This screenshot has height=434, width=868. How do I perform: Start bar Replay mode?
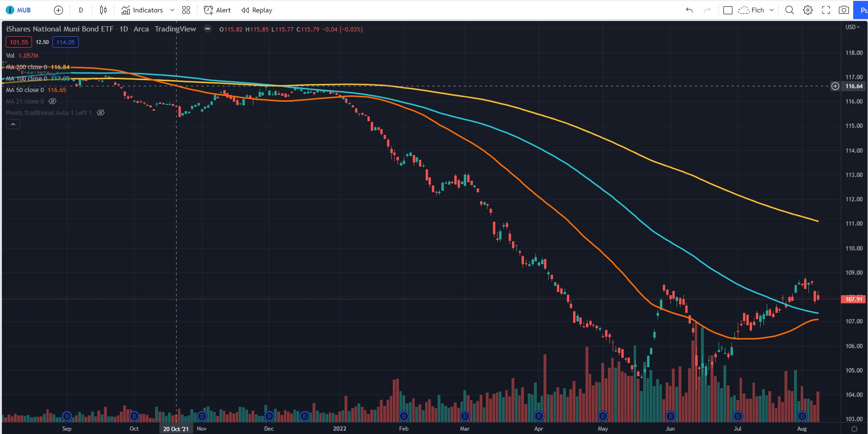pos(257,10)
